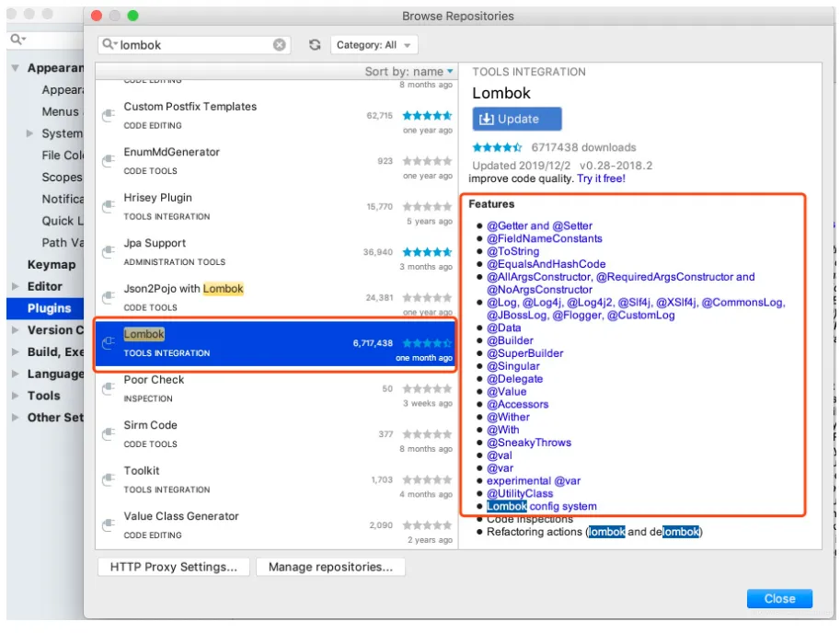Open the @SneakyThrows feature link
The image size is (840, 633).
point(529,443)
